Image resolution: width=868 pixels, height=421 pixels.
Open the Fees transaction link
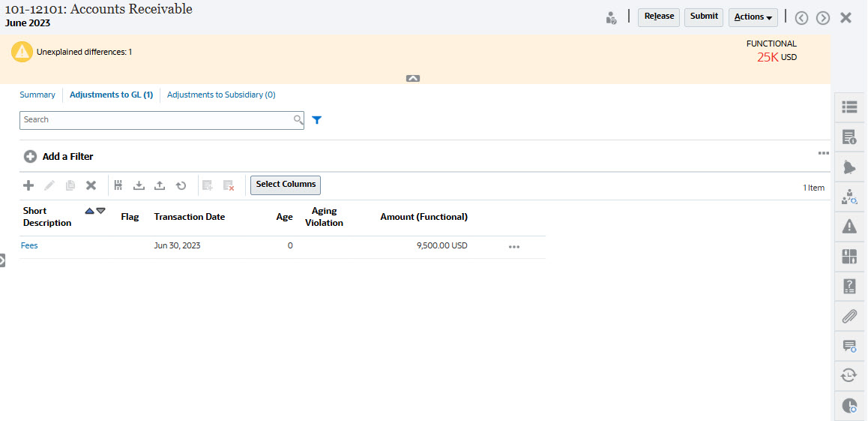(x=29, y=245)
